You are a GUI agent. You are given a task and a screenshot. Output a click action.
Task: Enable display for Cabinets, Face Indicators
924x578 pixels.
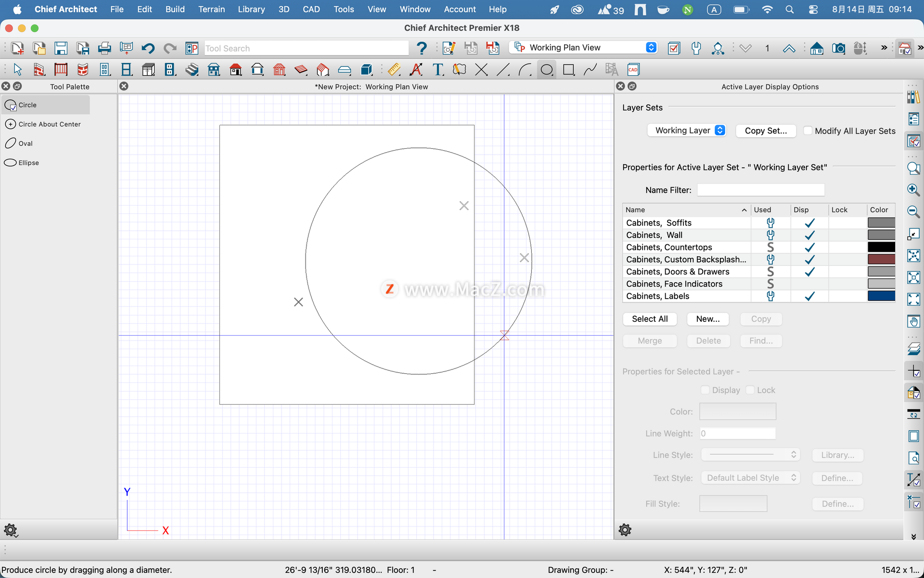809,284
